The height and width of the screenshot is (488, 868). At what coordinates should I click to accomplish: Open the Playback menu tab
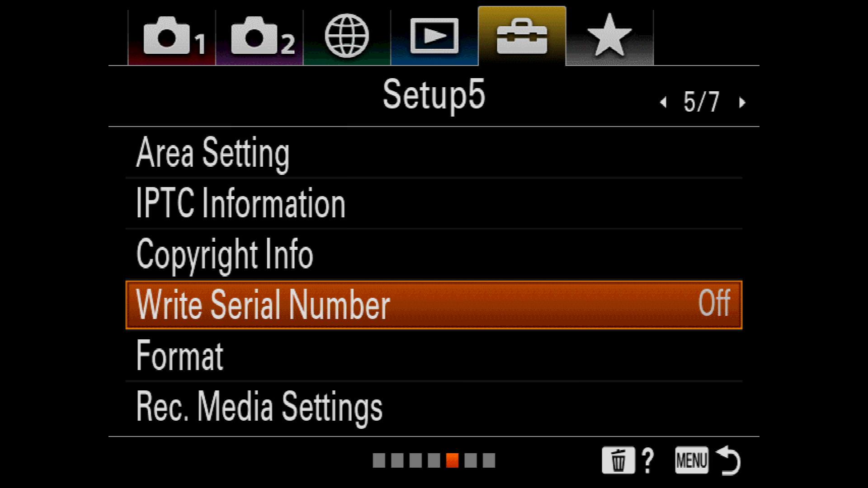[434, 37]
